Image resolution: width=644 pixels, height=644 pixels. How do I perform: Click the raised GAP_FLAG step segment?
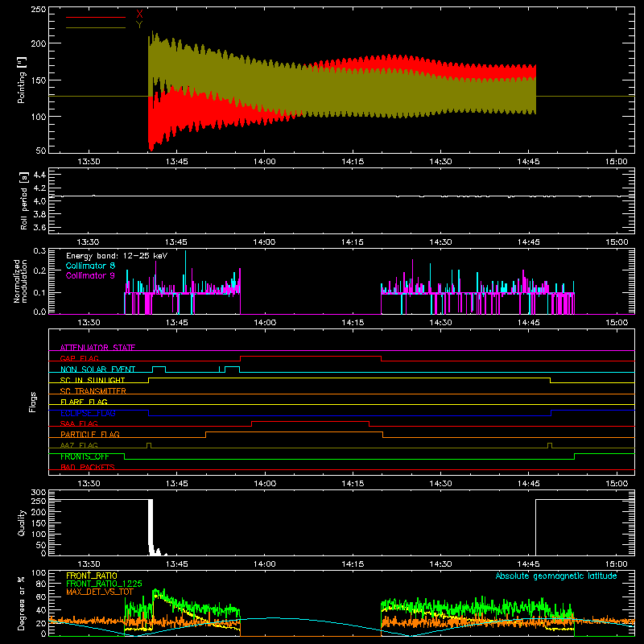tap(311, 357)
